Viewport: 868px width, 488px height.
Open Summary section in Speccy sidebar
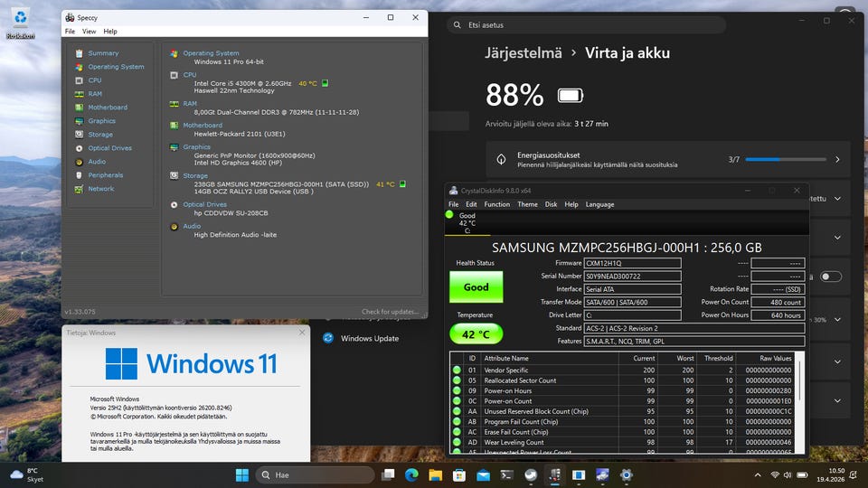(103, 53)
